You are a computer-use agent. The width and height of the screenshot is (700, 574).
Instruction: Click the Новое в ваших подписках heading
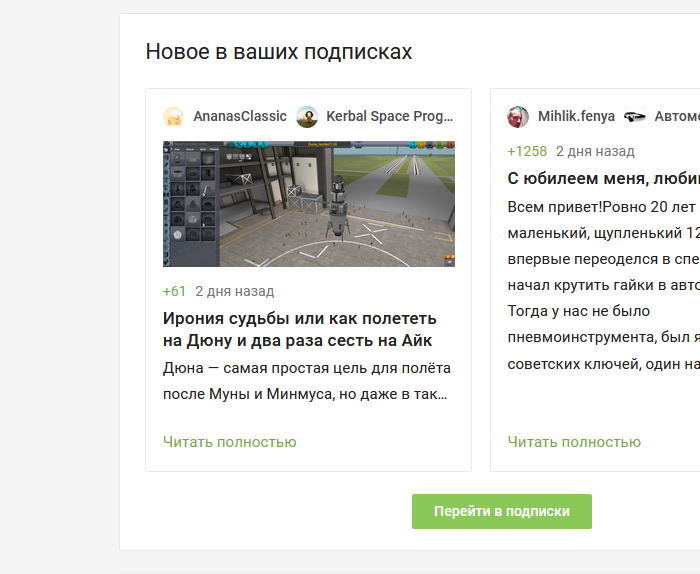(279, 52)
